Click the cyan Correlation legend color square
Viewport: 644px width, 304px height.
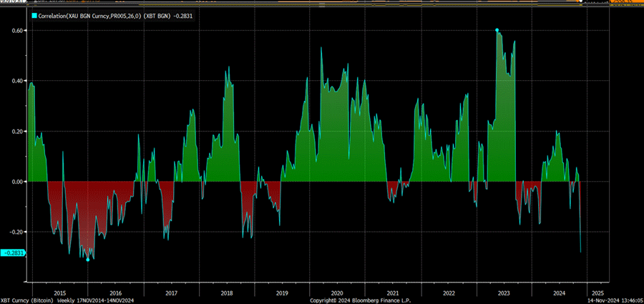point(34,16)
